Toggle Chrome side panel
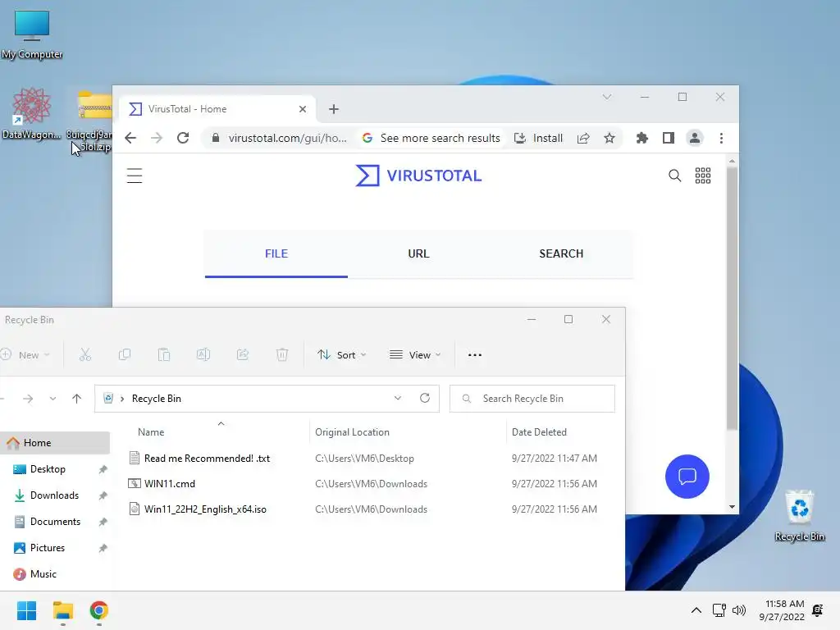 (668, 138)
